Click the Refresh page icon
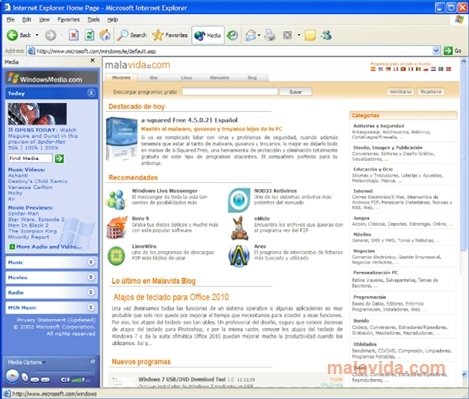469x399 pixels. click(x=89, y=35)
